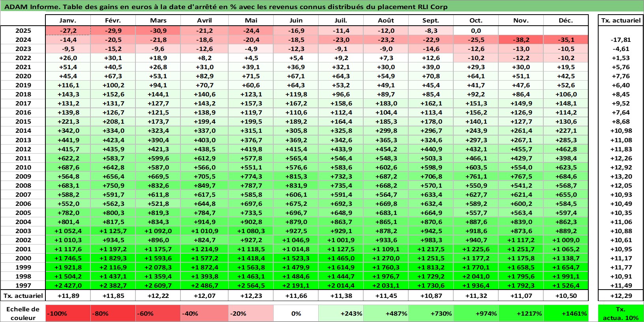Select the +26,0 cell for January 2022

pos(68,58)
